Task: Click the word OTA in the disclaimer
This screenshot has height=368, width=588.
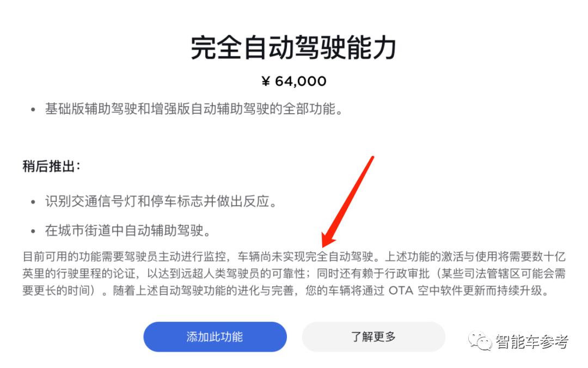Action: [401, 290]
